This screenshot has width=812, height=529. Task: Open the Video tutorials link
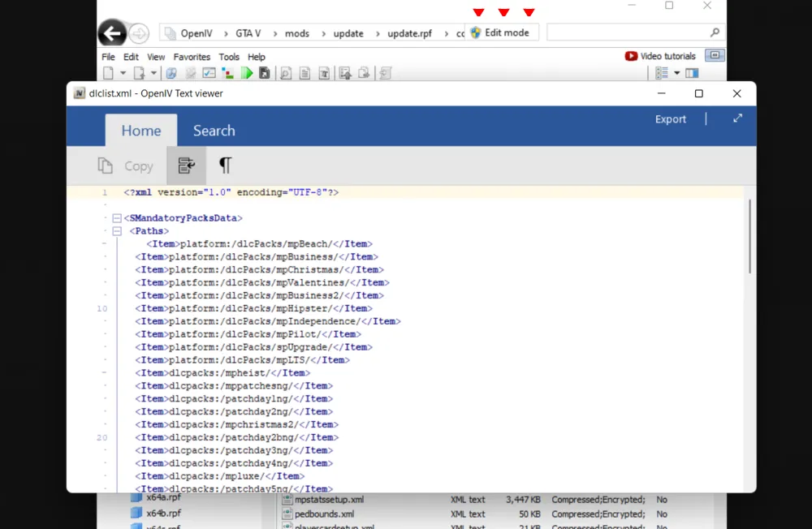tap(660, 56)
